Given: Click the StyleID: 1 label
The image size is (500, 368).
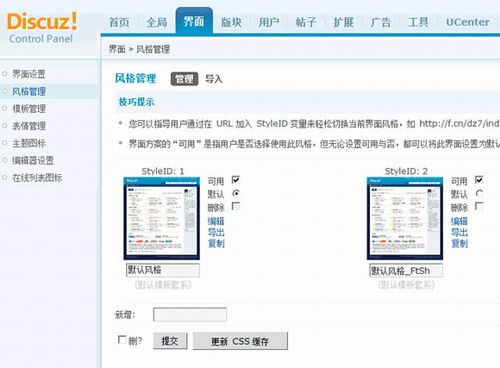Looking at the screenshot, I should coord(163,171).
